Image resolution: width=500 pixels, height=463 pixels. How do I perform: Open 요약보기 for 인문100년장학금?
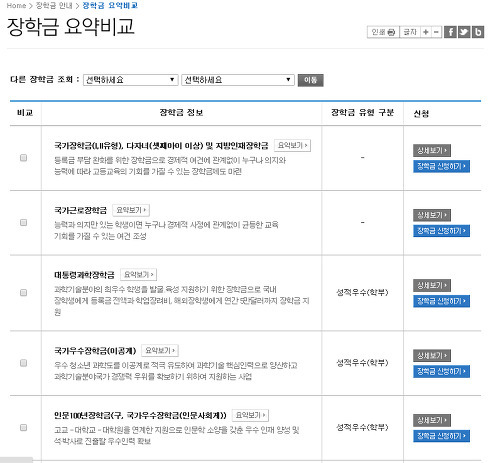pos(250,415)
